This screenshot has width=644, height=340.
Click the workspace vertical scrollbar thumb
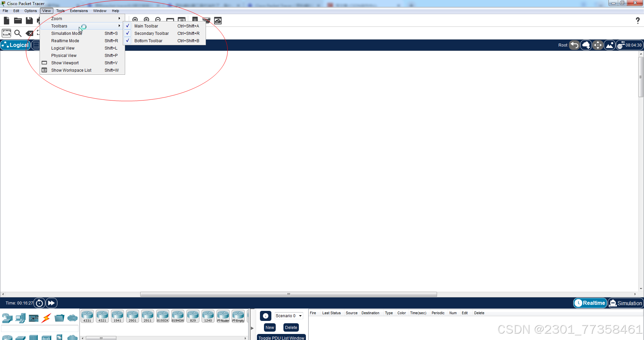(641, 77)
